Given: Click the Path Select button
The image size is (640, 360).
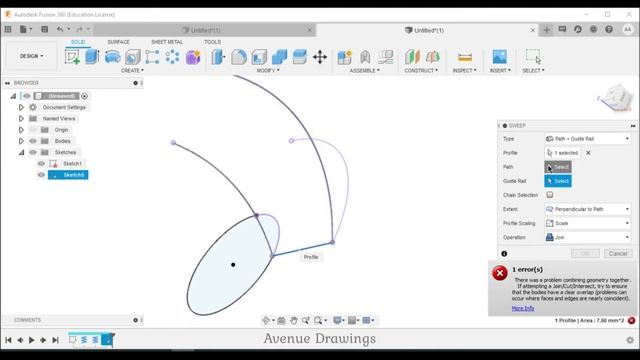Looking at the screenshot, I should click(x=558, y=167).
